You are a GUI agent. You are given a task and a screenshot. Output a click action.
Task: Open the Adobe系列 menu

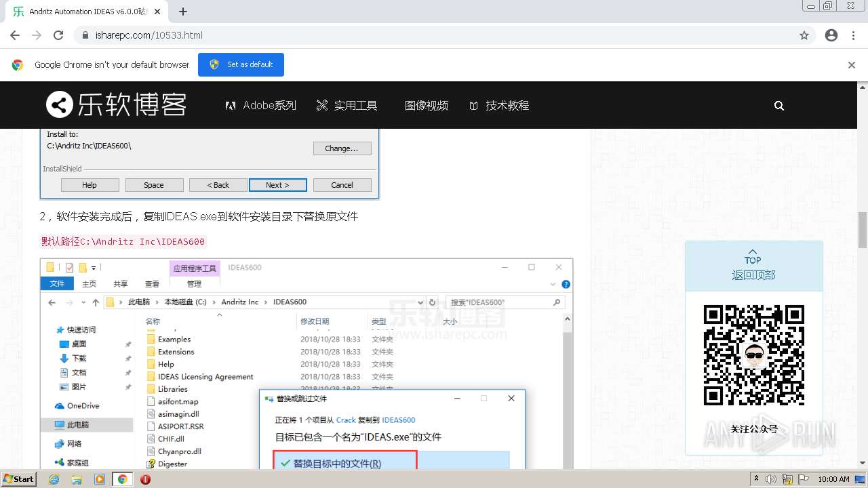click(261, 106)
